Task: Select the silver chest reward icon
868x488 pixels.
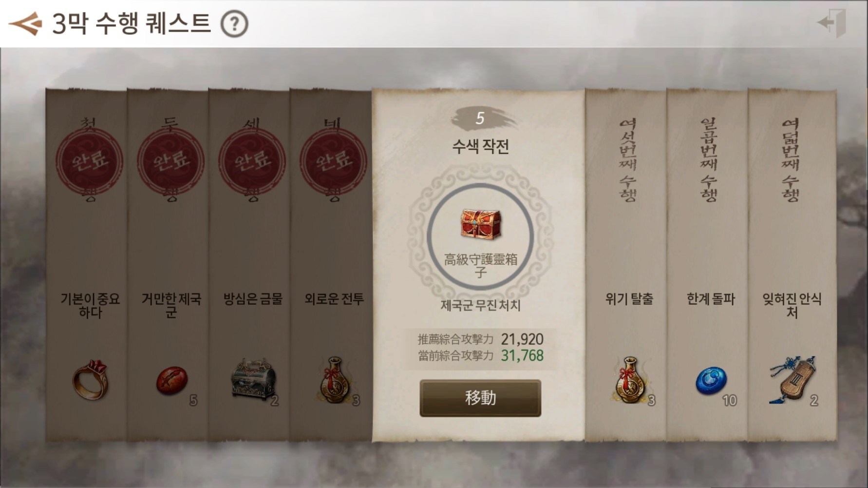Action: 253,380
